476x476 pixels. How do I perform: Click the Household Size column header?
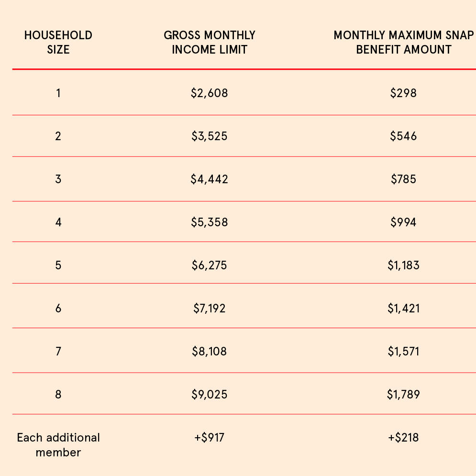click(58, 42)
